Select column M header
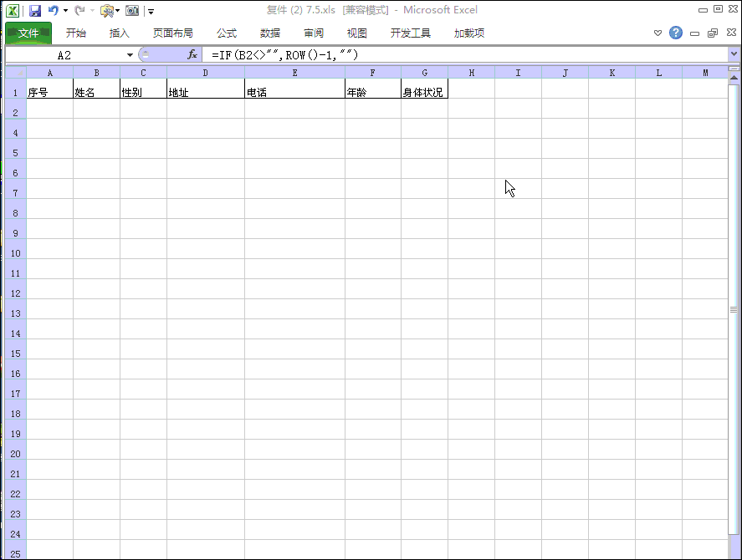 [705, 73]
